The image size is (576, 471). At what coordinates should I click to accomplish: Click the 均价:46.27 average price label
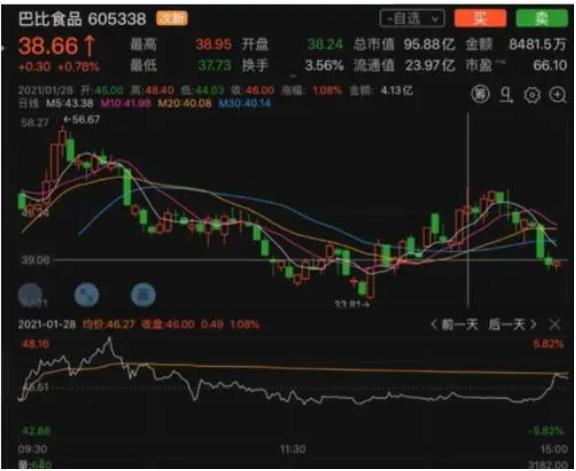point(109,325)
